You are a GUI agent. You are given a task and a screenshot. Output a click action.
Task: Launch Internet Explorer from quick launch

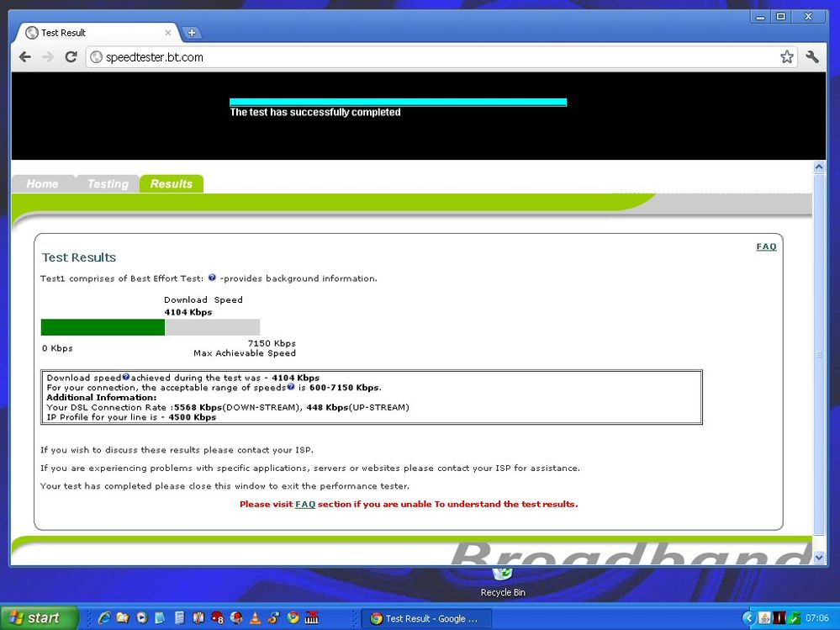click(104, 617)
